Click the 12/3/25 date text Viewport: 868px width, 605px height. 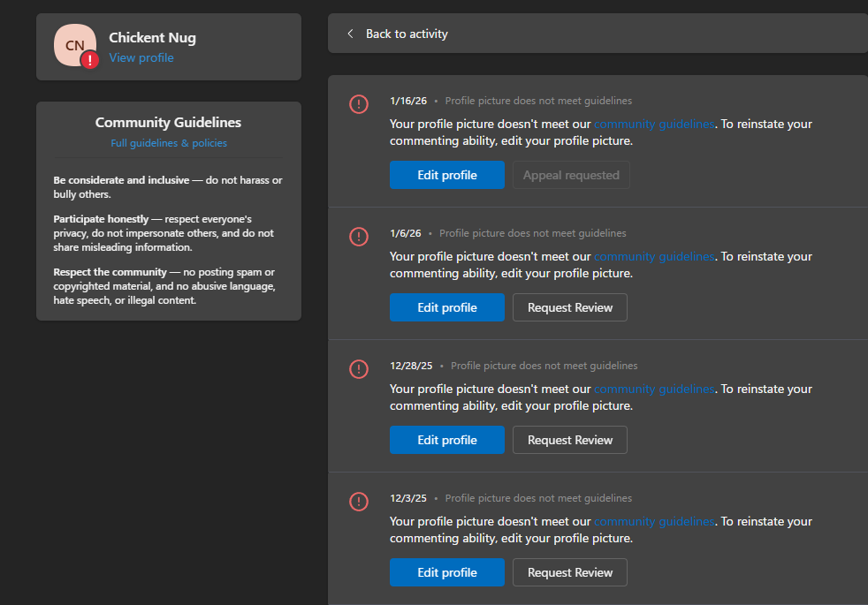(x=408, y=498)
